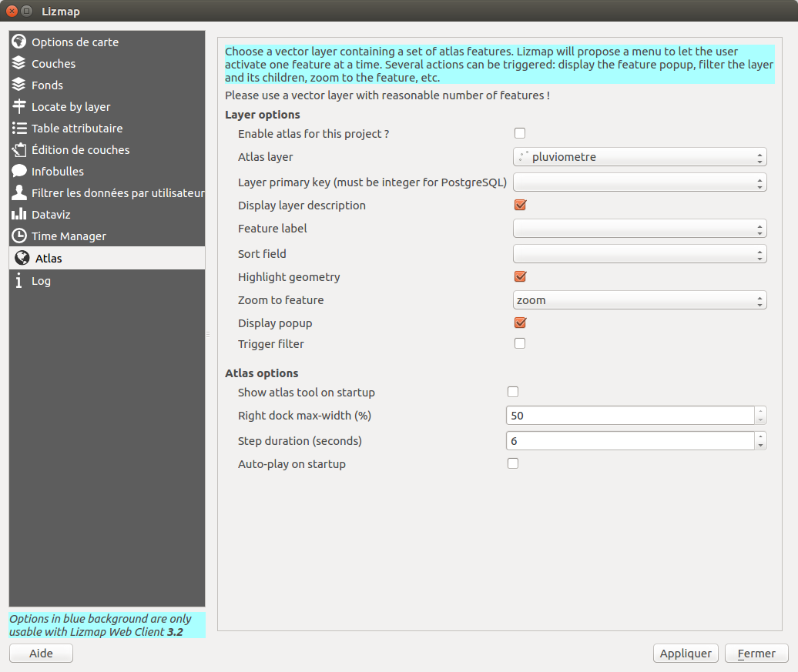
Task: Go to the Fonds section
Action: pos(107,85)
